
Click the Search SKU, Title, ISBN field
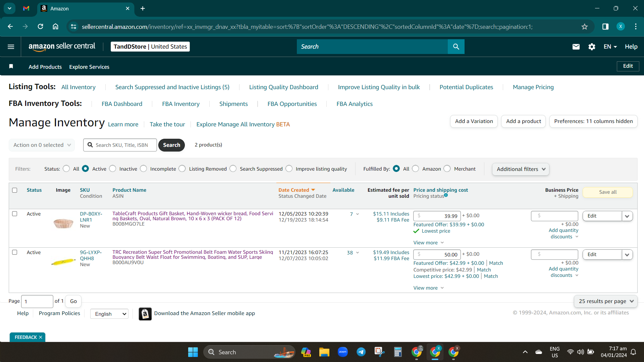[x=120, y=145]
